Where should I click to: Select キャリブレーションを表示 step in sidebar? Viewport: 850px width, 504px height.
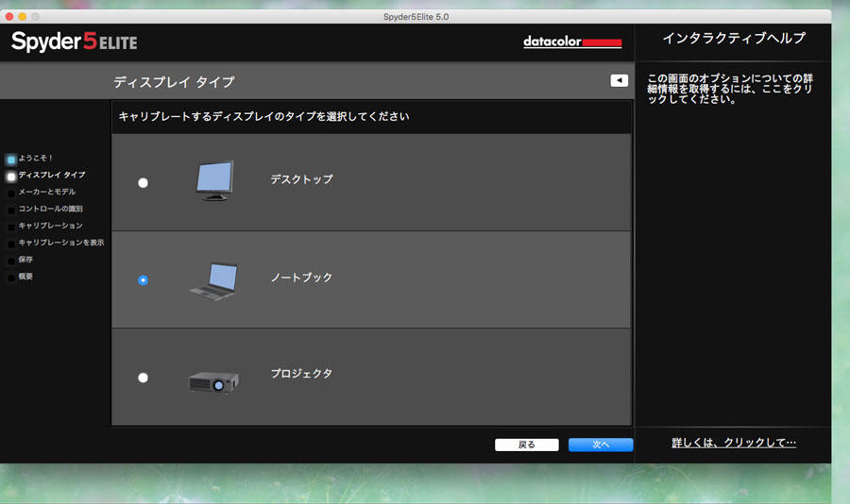click(61, 243)
